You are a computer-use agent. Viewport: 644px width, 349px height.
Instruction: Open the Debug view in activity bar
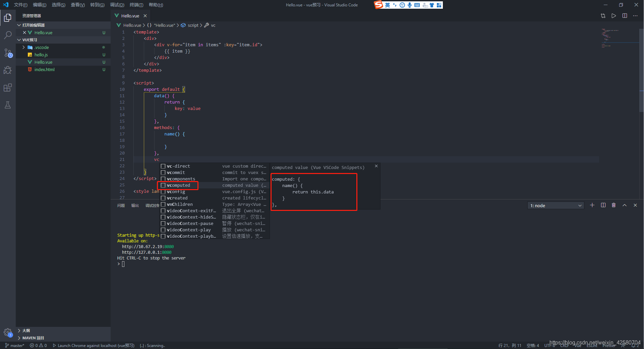click(x=8, y=70)
